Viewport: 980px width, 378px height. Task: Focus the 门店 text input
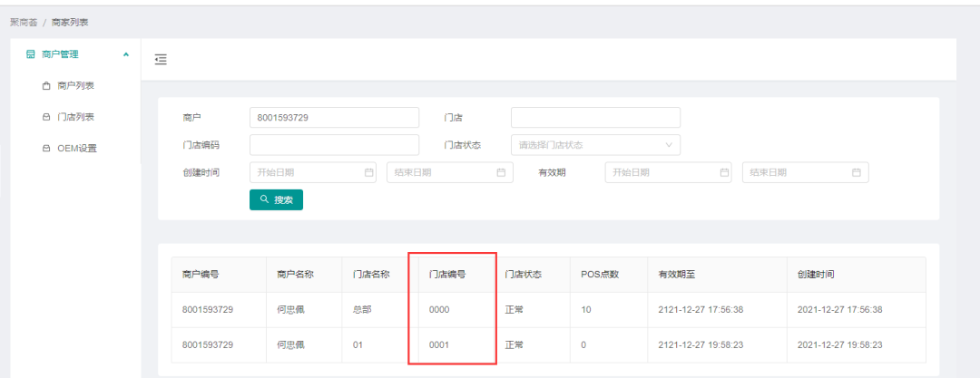(x=595, y=118)
